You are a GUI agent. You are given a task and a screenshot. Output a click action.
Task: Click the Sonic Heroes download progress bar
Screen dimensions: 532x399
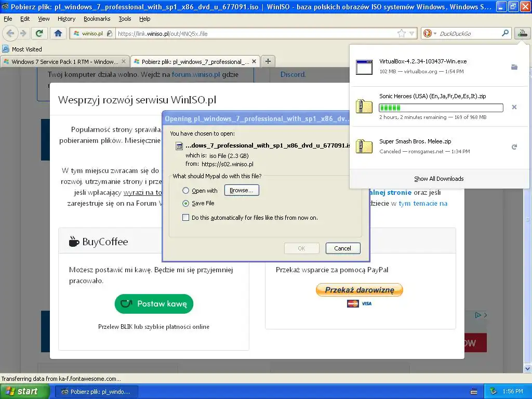click(441, 108)
